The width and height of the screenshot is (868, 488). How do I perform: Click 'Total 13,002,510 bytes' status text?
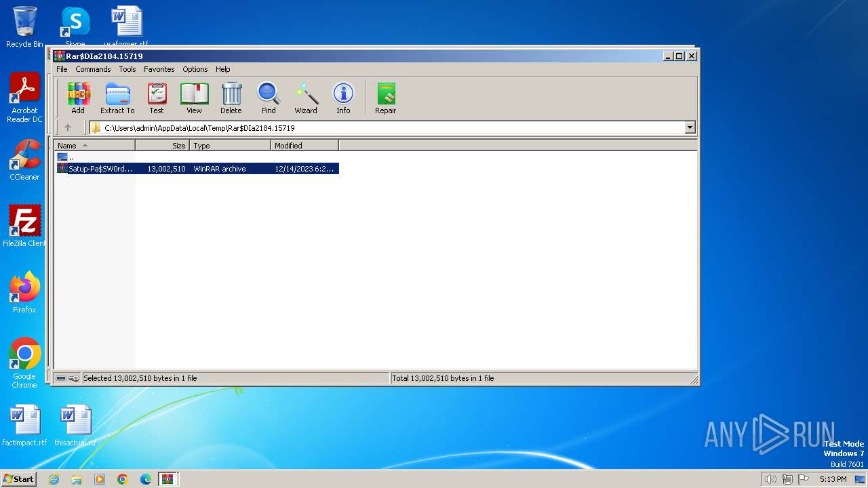(x=443, y=378)
